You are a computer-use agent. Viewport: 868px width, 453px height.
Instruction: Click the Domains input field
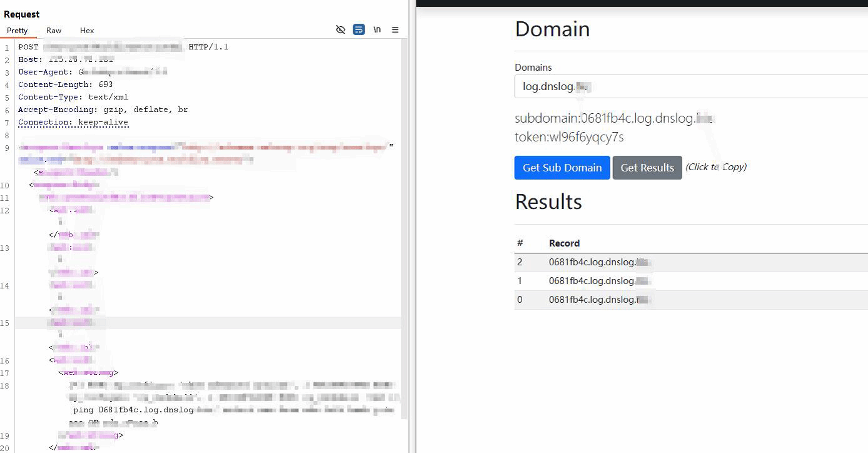pyautogui.click(x=688, y=86)
